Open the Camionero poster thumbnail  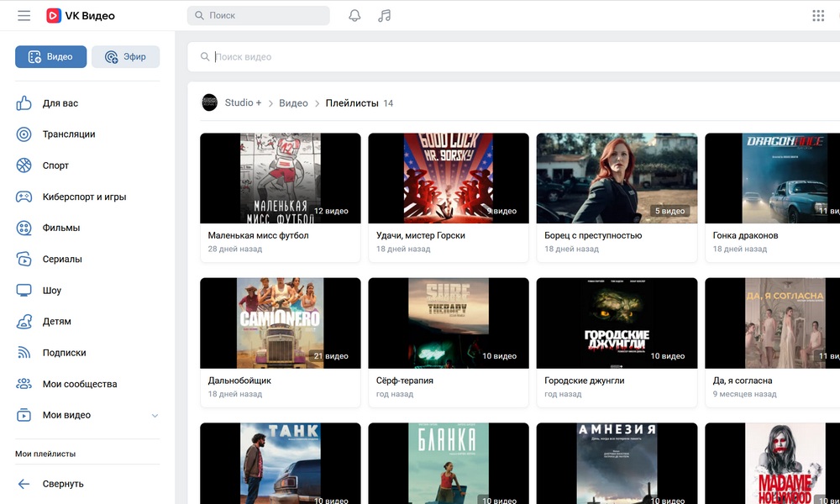281,323
